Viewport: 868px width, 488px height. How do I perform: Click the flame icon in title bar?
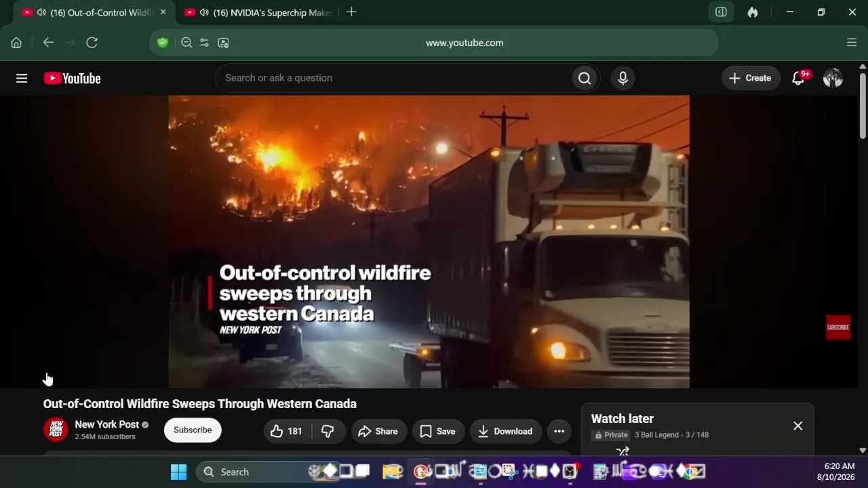point(753,12)
